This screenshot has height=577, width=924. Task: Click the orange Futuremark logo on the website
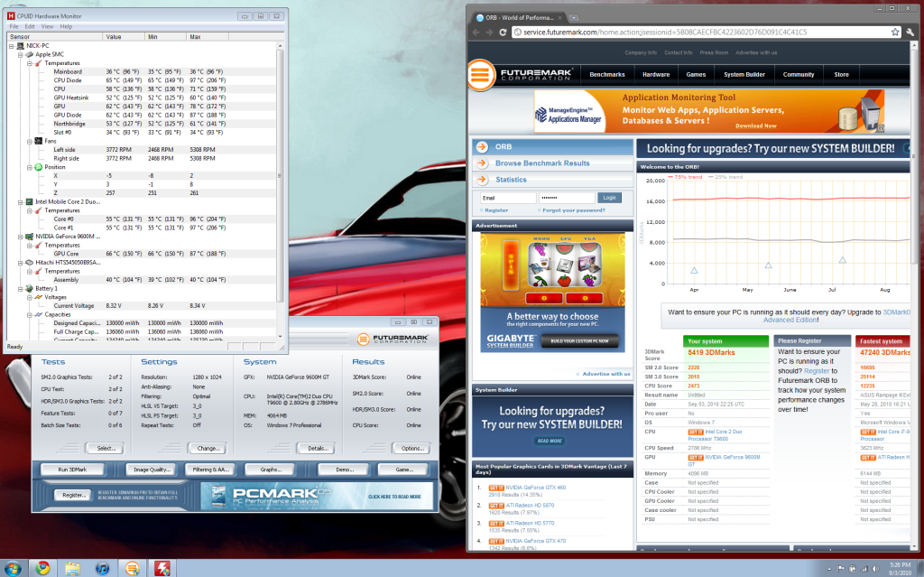(481, 75)
